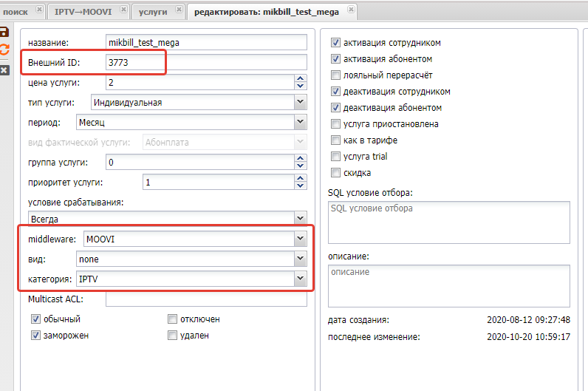
Task: Click the gray X icon in left sidebar
Action: [4, 69]
